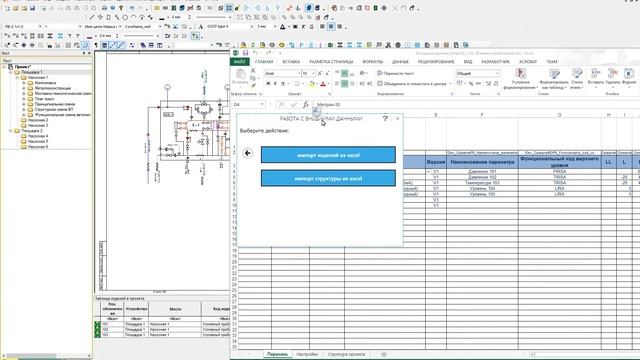Open Conditional Formatting (Условное форматирование)
Screen dimensions: 640x360
pyautogui.click(x=520, y=79)
